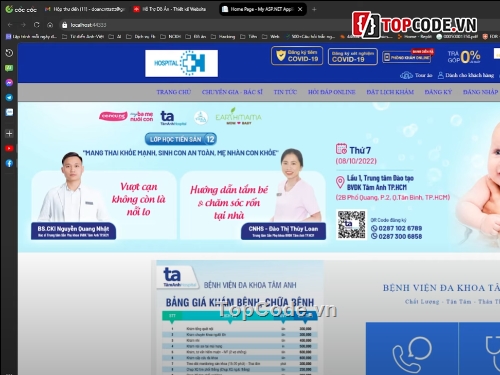The image size is (500, 375).
Task: Open Facebook from the sidebar
Action: point(9,163)
